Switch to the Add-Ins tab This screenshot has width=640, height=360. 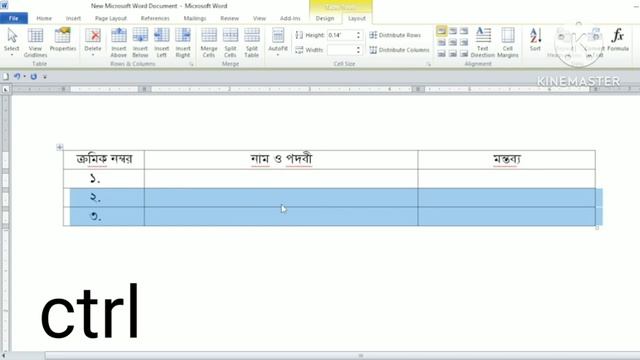[x=290, y=18]
